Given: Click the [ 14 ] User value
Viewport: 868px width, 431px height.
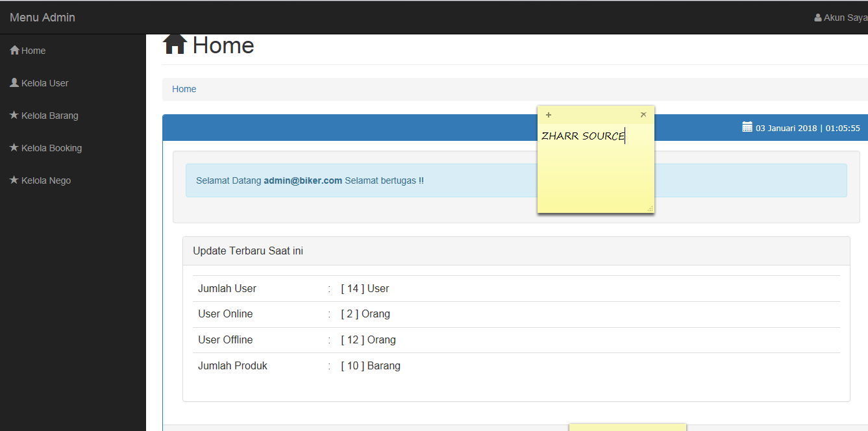Looking at the screenshot, I should 365,288.
